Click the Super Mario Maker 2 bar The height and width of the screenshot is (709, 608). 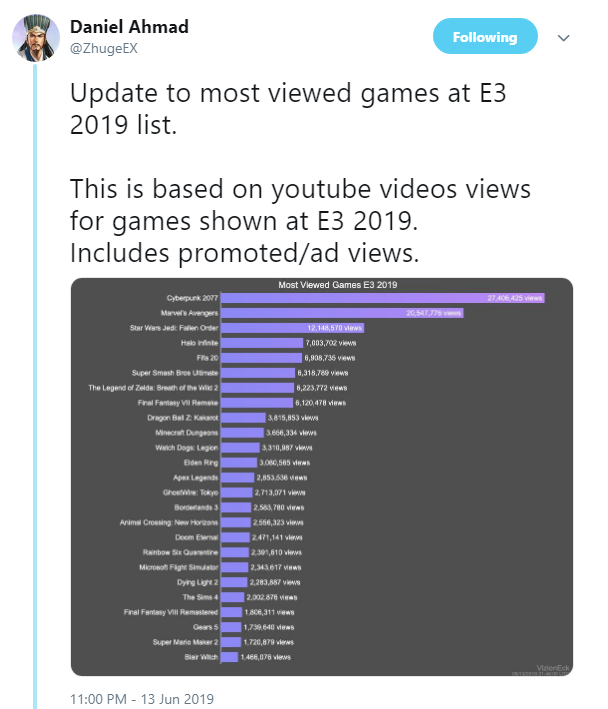pos(231,642)
